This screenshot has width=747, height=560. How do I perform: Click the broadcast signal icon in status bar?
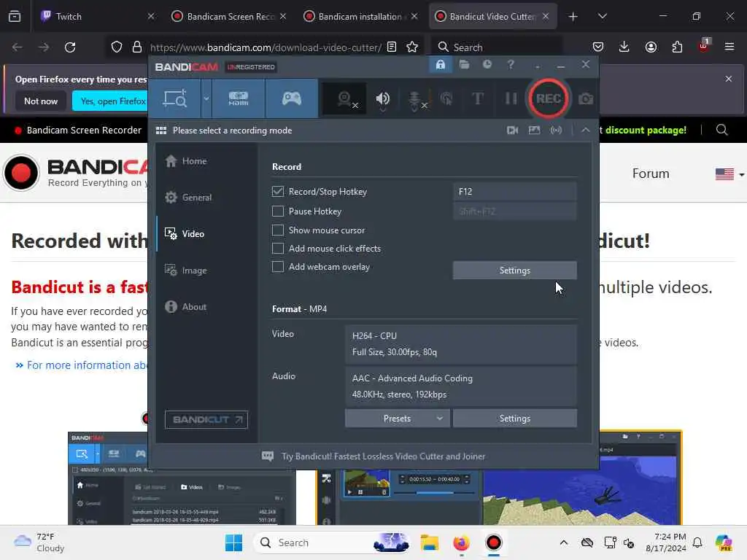(x=556, y=130)
